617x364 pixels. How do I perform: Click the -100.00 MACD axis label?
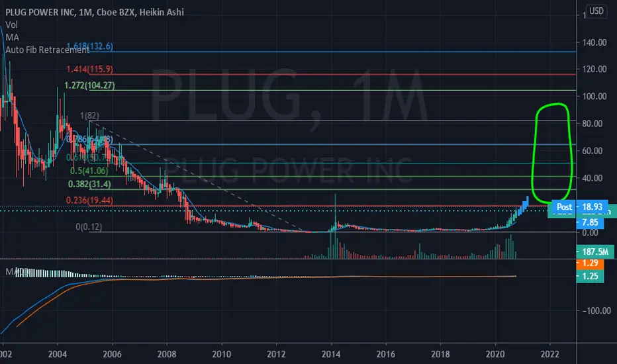point(596,311)
